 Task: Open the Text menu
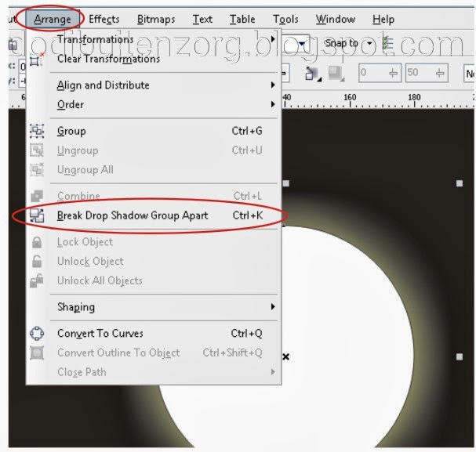(x=202, y=19)
